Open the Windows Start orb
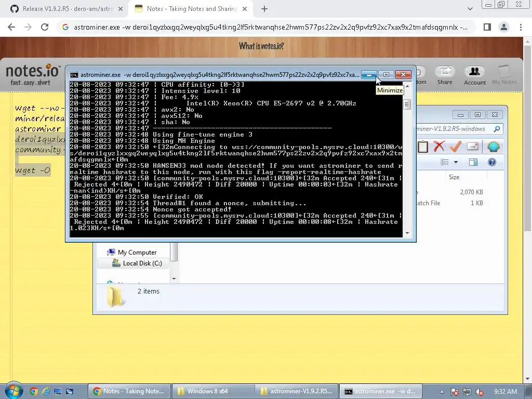 [x=14, y=391]
